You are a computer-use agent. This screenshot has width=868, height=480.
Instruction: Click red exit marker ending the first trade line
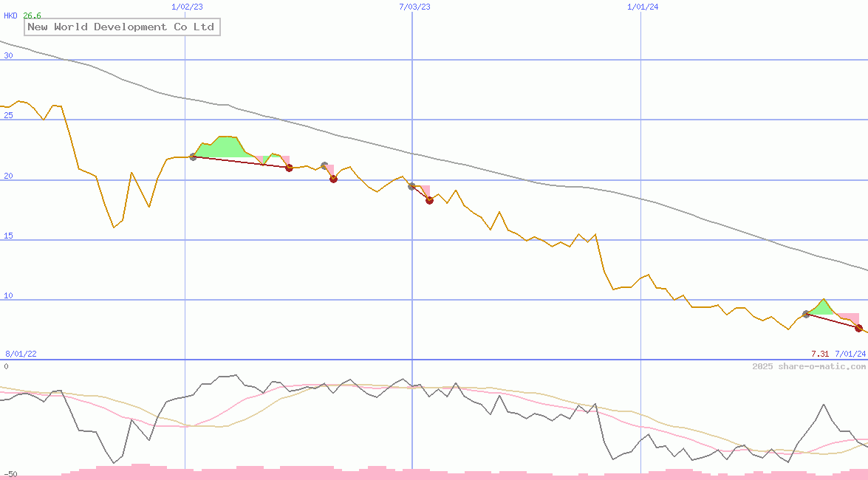[x=289, y=168]
